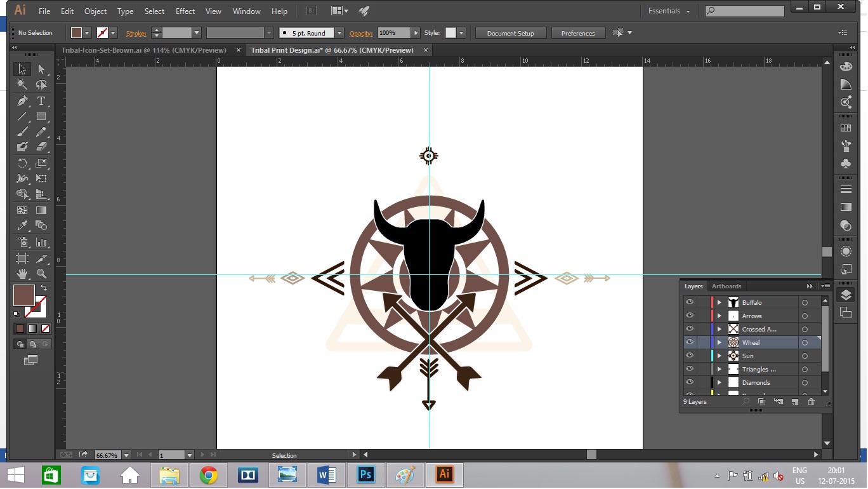Hide the Crossed A... layer
The width and height of the screenshot is (868, 489).
click(x=690, y=329)
